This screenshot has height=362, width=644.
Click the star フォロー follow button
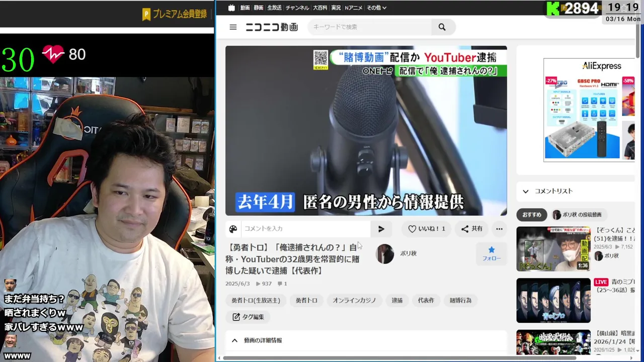(492, 253)
